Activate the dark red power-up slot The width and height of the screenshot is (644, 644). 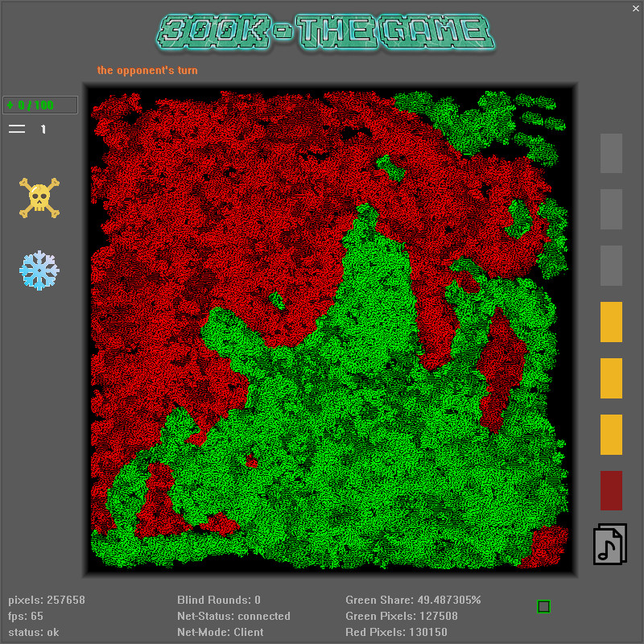click(x=610, y=491)
